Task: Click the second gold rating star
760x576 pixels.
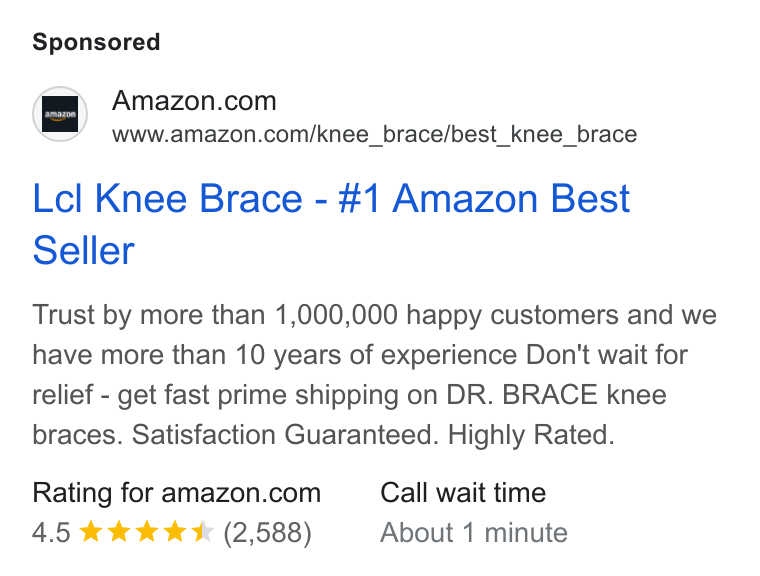Action: pyautogui.click(x=118, y=531)
